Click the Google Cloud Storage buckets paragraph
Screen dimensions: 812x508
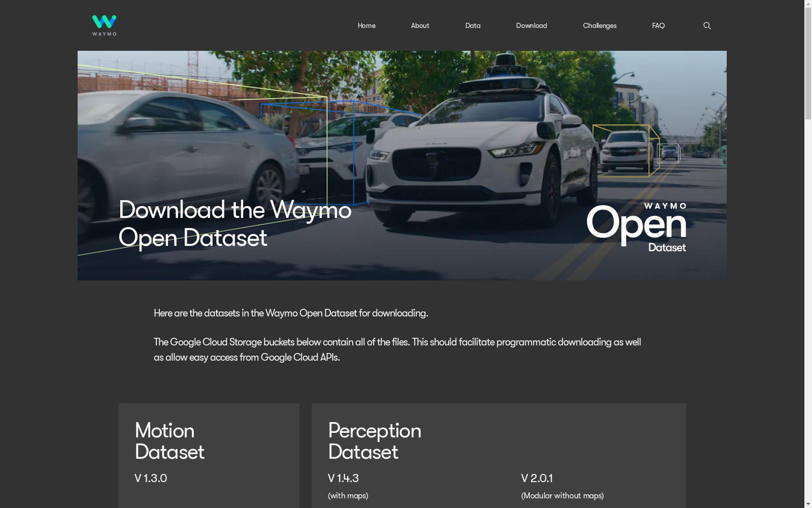(x=397, y=350)
